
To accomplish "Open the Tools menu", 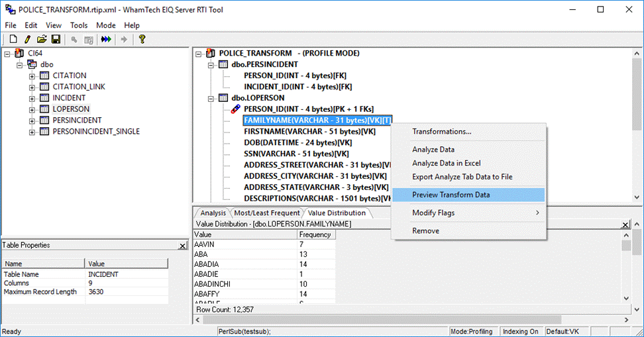I will [x=79, y=25].
